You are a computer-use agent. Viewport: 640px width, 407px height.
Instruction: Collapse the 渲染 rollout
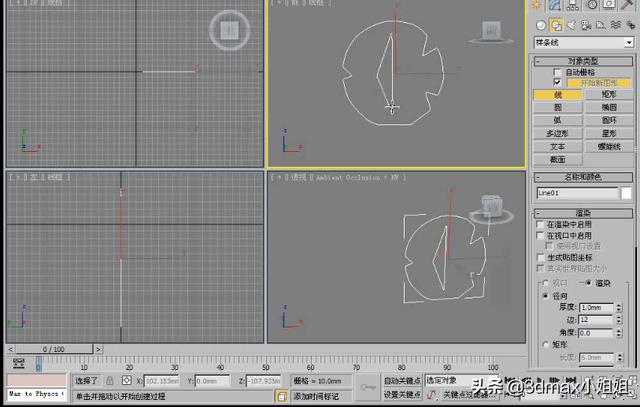coord(583,213)
